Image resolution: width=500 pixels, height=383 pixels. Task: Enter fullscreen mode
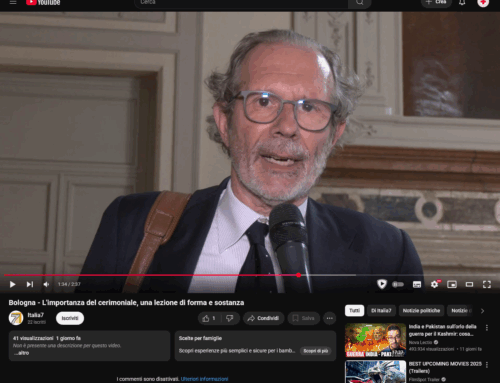point(487,284)
